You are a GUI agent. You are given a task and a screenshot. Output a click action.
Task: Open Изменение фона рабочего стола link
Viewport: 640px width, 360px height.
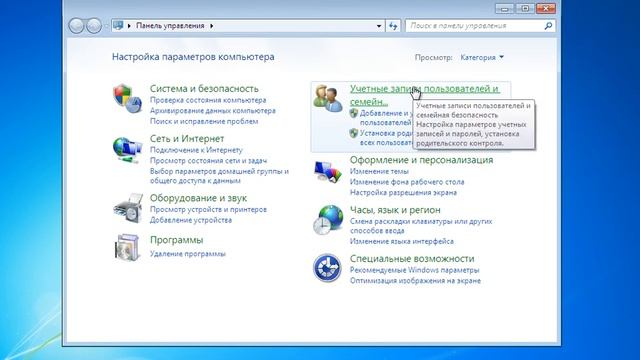(407, 182)
